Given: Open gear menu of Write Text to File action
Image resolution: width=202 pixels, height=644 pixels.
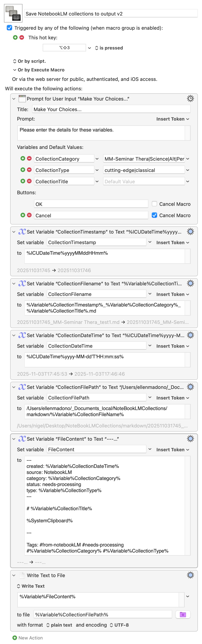Looking at the screenshot, I should coord(190,575).
